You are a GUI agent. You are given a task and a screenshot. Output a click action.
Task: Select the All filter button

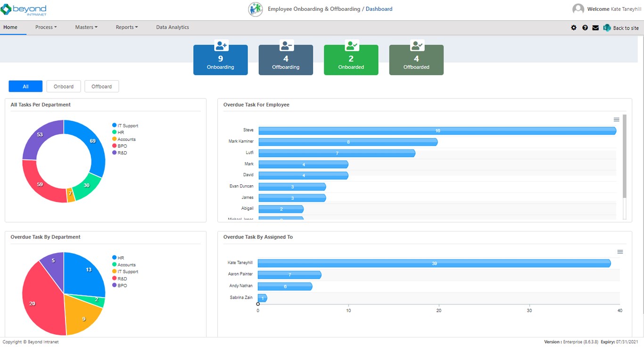(x=25, y=86)
